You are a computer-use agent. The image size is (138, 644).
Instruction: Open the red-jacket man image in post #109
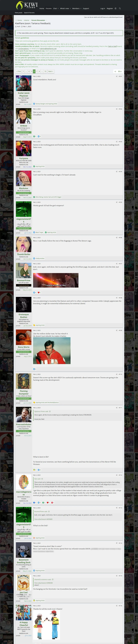52,351
